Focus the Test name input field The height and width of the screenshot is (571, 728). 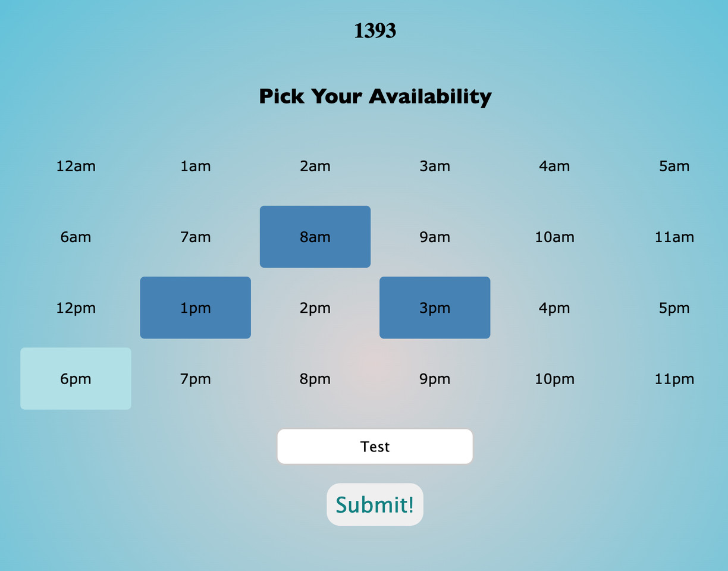(x=375, y=446)
